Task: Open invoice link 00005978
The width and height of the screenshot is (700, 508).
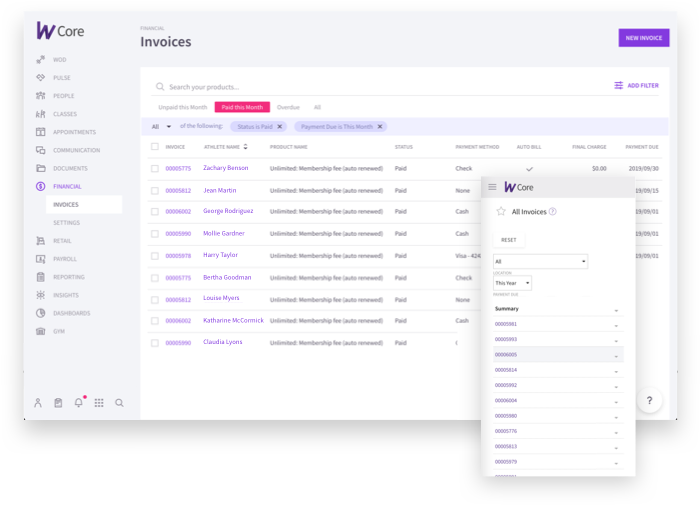Action: click(x=178, y=256)
